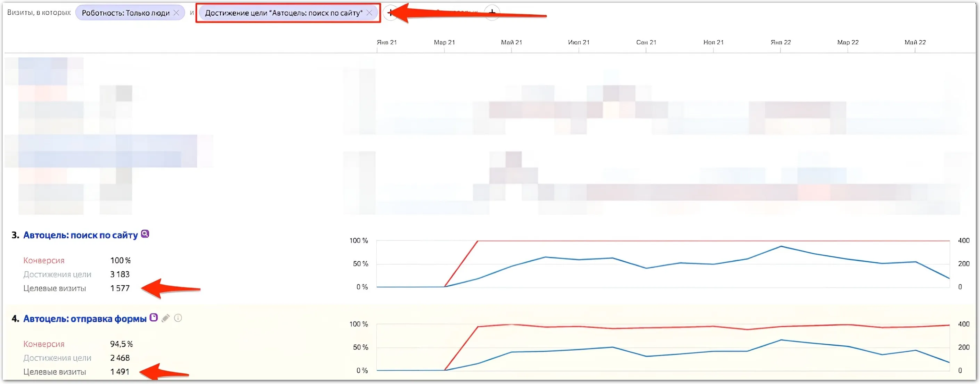Click the purple site-search goal type icon
The height and width of the screenshot is (384, 980).
[145, 234]
